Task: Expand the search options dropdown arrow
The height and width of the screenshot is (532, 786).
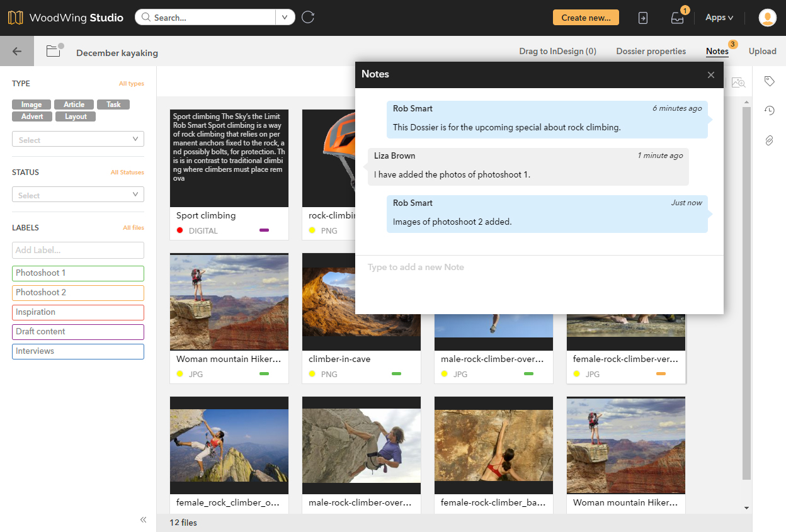Action: tap(285, 18)
